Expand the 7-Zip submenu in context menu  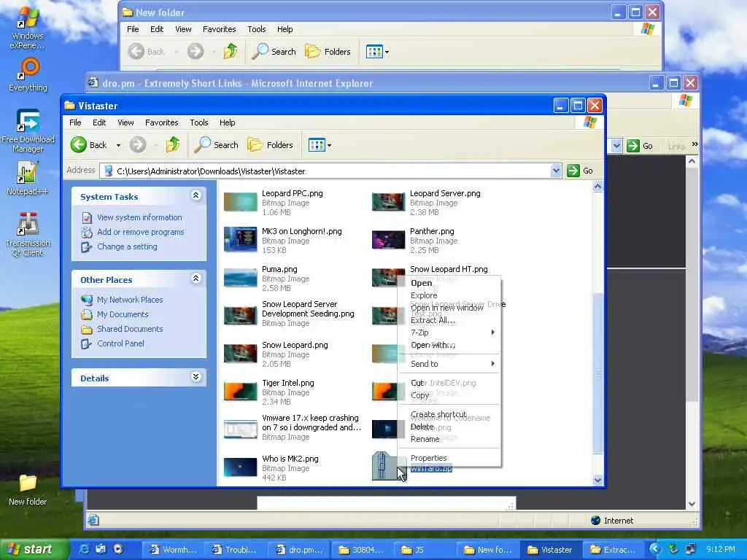(449, 332)
